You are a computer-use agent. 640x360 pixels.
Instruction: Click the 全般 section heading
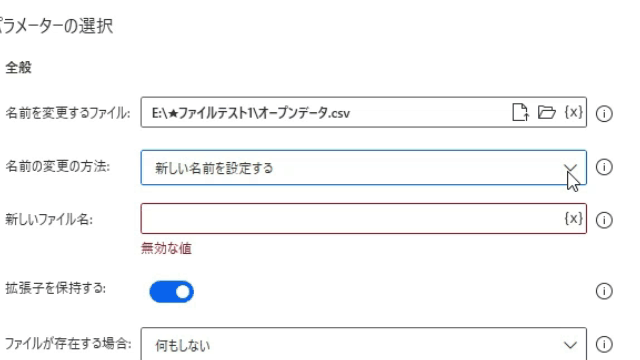coord(18,67)
